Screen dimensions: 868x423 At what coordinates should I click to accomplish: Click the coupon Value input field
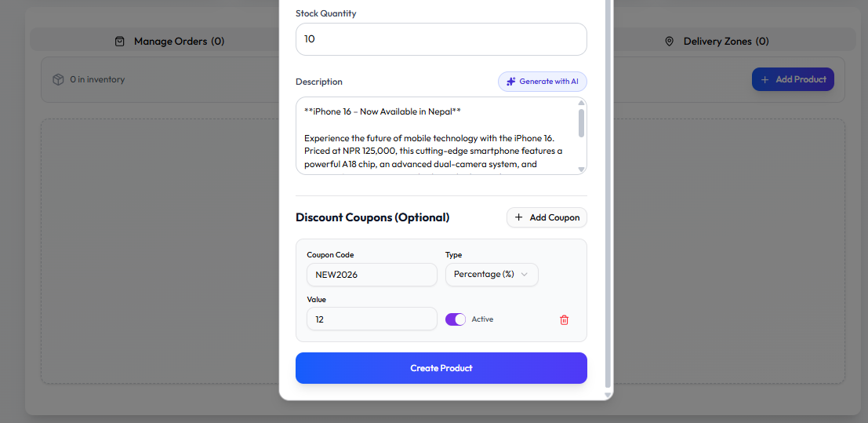[372, 319]
